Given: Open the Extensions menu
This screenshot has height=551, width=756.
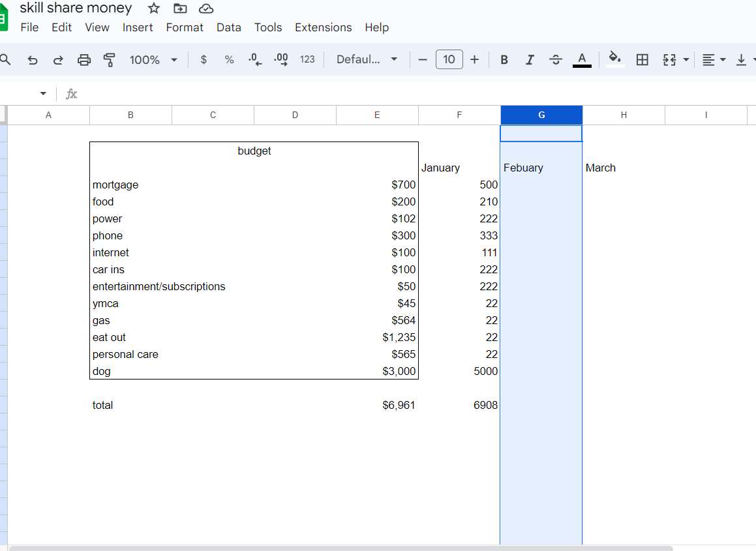Looking at the screenshot, I should 324,27.
